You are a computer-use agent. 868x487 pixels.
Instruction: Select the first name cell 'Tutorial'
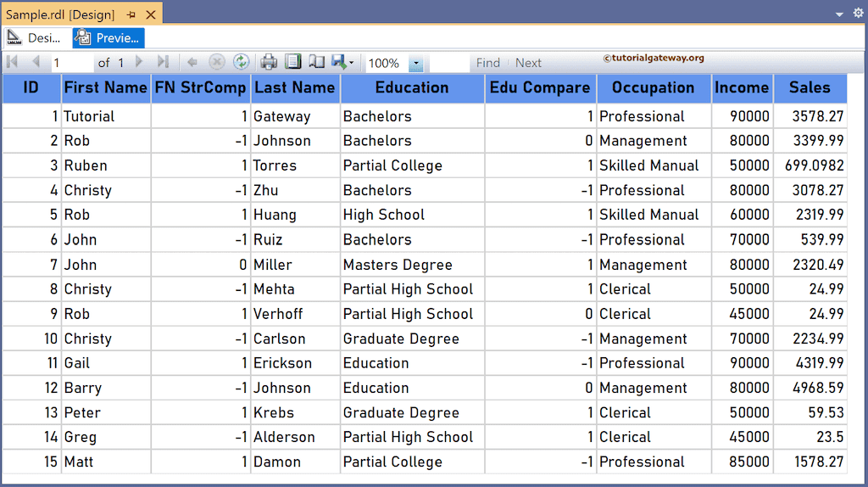[106, 116]
